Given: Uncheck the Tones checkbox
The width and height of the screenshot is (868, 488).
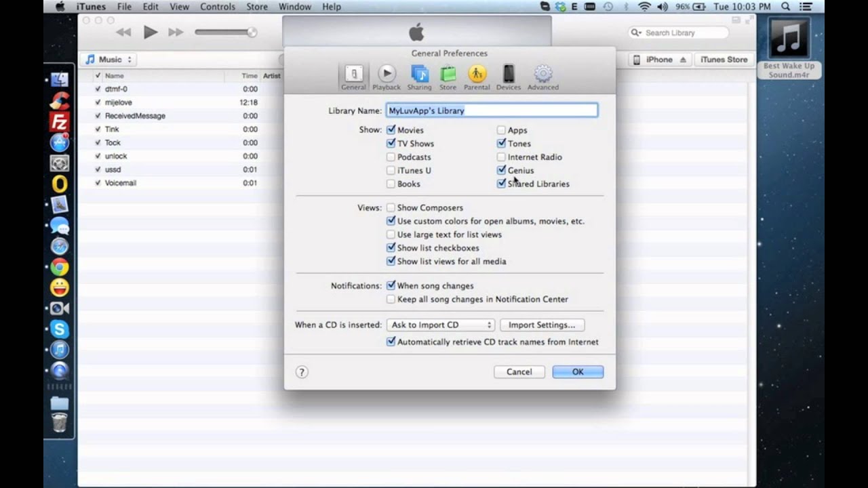Looking at the screenshot, I should point(501,143).
